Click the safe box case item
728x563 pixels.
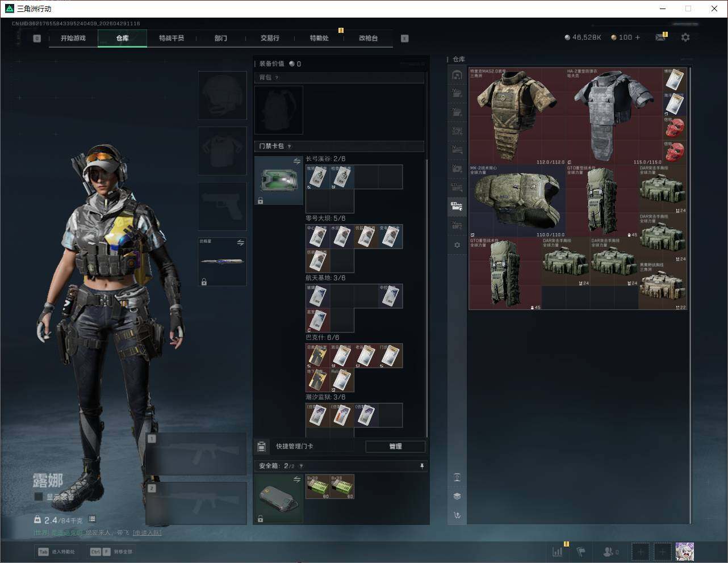[x=279, y=498]
